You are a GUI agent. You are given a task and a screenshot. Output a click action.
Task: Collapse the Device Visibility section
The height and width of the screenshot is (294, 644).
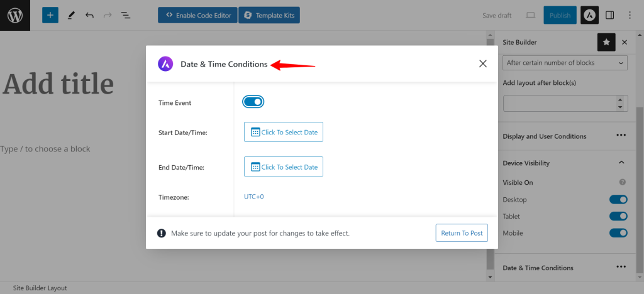621,163
